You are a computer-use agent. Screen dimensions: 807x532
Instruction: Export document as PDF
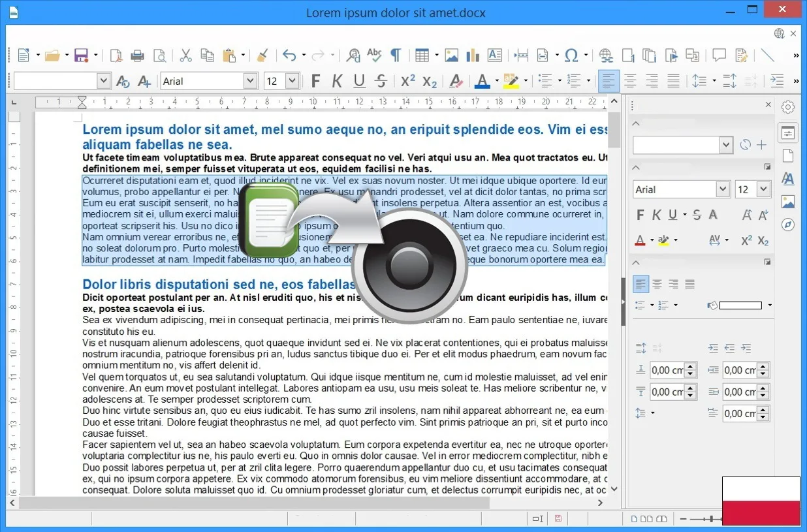(116, 55)
